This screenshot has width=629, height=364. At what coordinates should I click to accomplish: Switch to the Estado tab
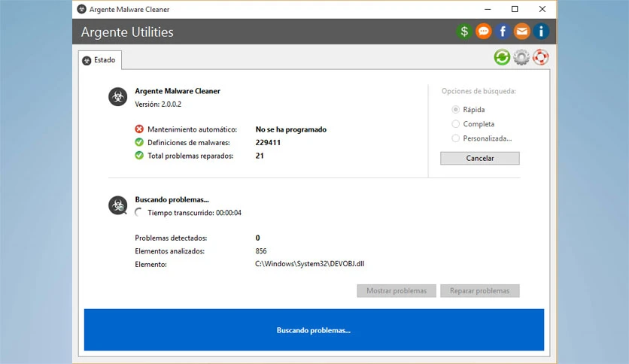point(100,60)
